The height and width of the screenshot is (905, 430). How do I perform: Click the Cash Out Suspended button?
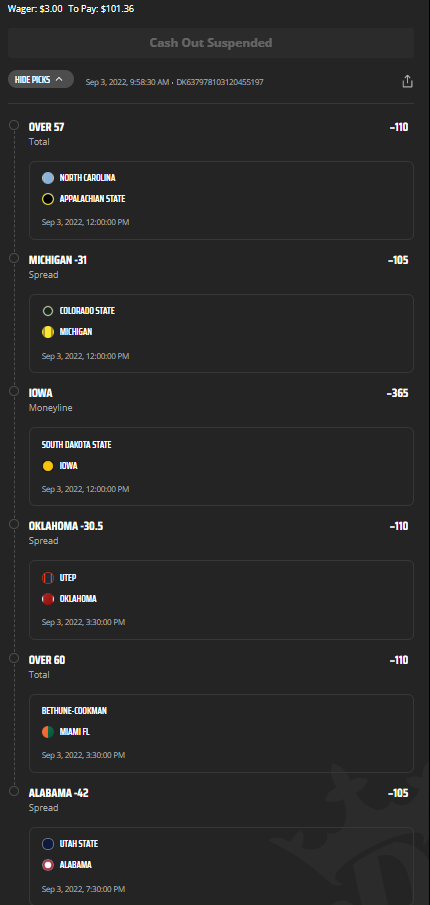tap(211, 43)
